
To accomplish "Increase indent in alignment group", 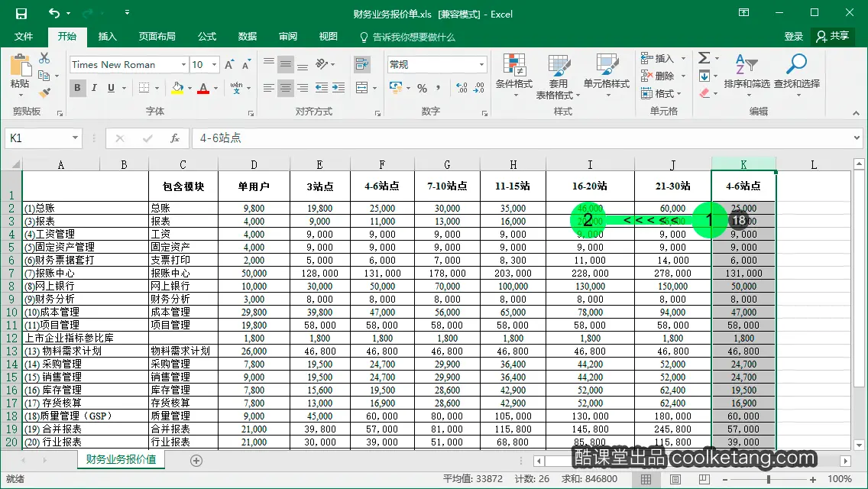I will coord(338,88).
